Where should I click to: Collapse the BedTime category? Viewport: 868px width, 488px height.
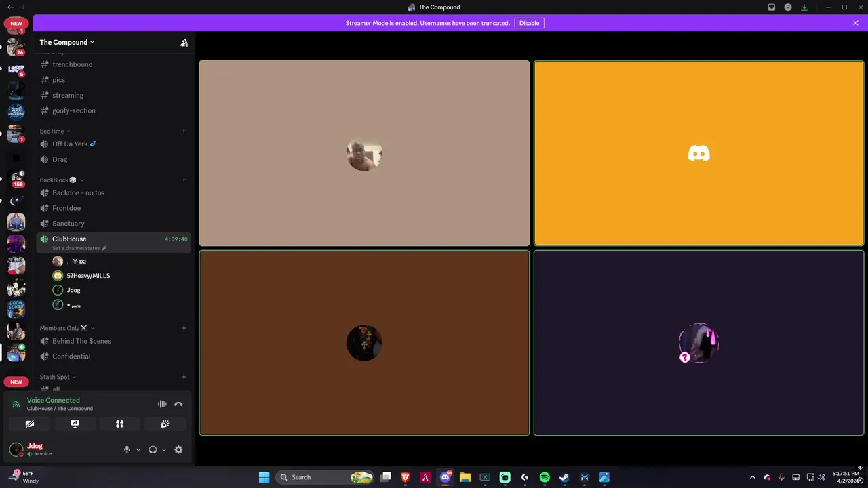coord(55,131)
